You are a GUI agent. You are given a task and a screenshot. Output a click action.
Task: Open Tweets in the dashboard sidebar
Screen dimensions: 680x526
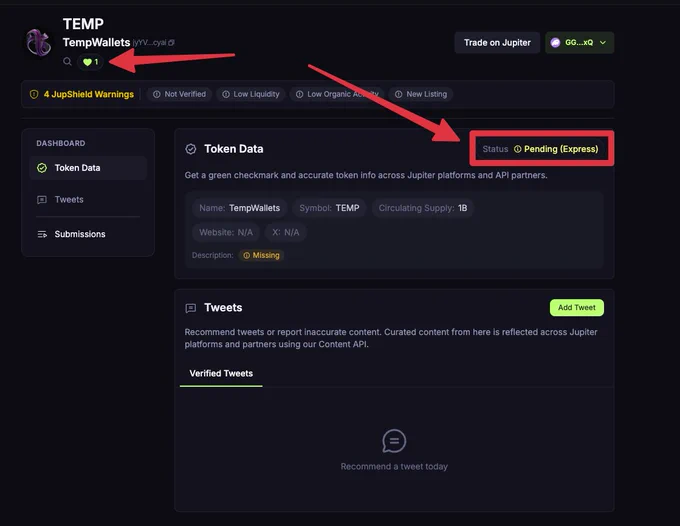(x=88, y=199)
